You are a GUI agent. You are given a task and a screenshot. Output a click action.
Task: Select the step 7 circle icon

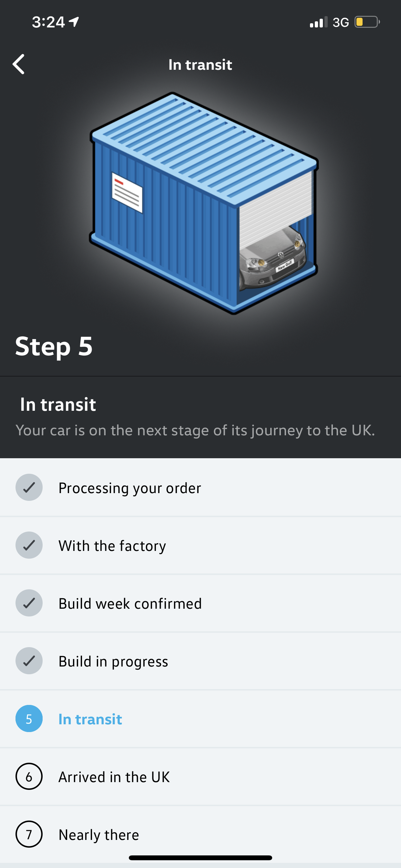[29, 834]
